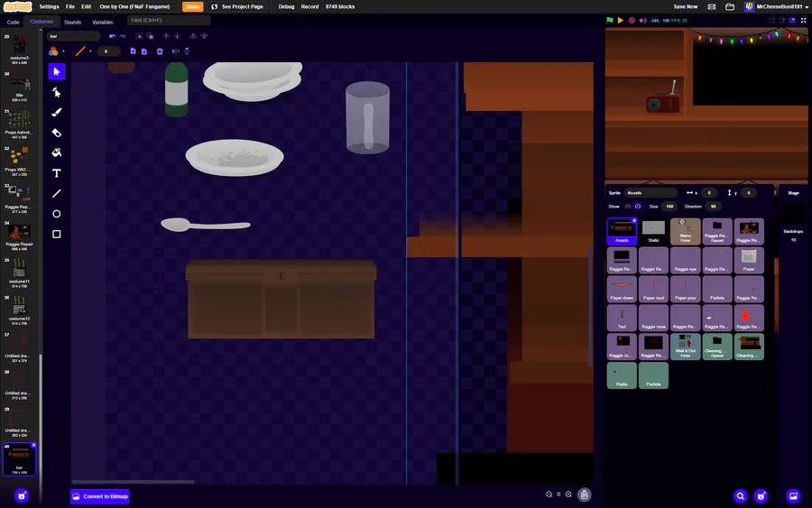The image size is (812, 508).
Task: Redo the costume edit
Action: click(x=122, y=36)
